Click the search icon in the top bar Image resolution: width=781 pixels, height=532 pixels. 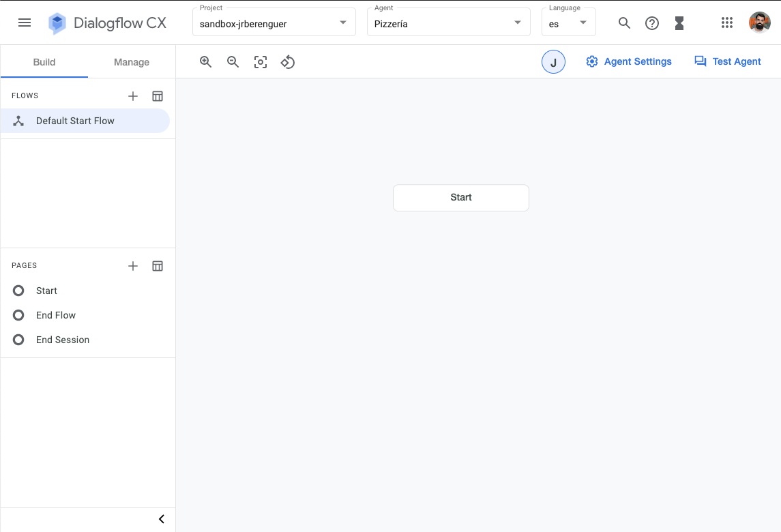click(x=624, y=23)
